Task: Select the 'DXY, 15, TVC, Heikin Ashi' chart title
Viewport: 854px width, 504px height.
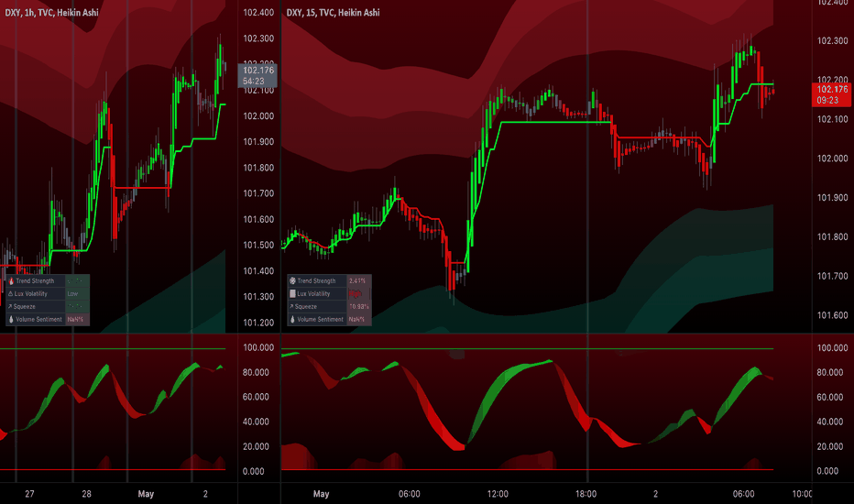Action: coord(333,13)
